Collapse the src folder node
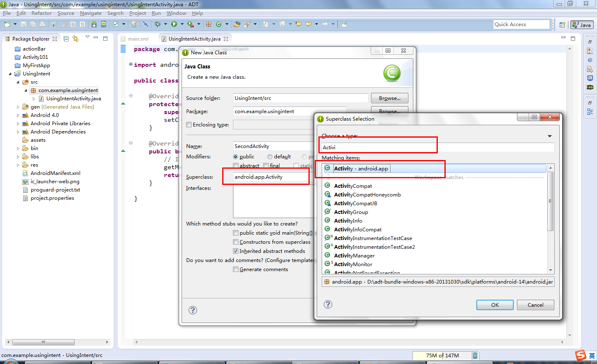 coord(18,82)
